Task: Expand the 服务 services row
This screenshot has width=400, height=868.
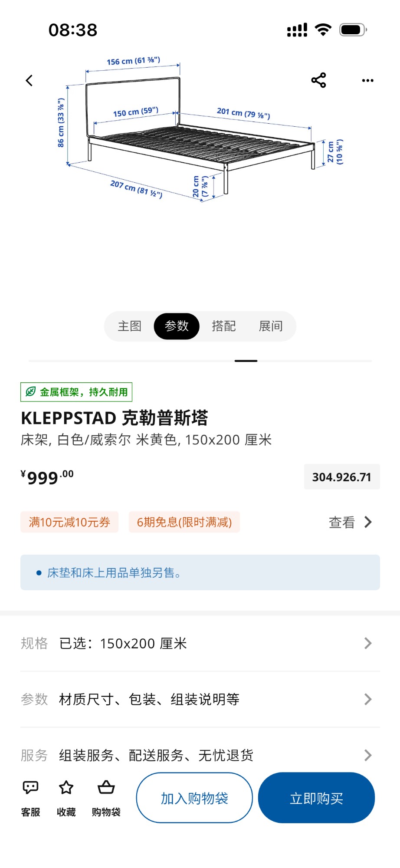Action: (200, 755)
